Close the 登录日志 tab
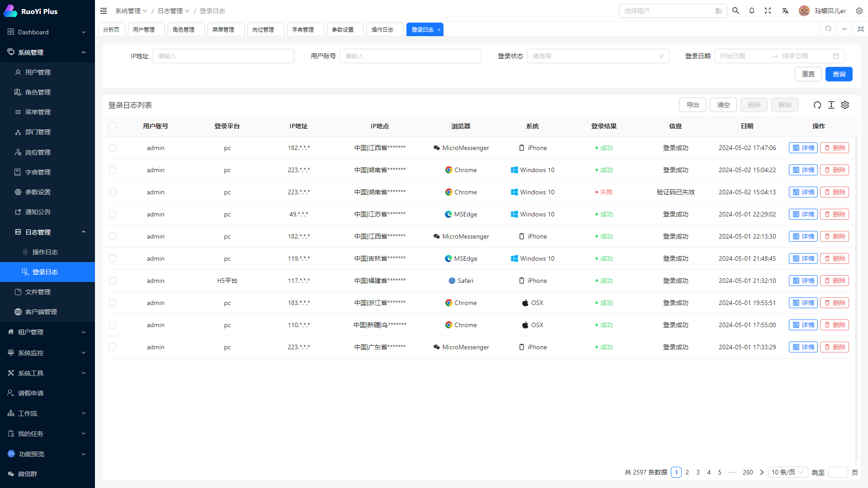Screen dimensions: 868x488 [x=439, y=30]
